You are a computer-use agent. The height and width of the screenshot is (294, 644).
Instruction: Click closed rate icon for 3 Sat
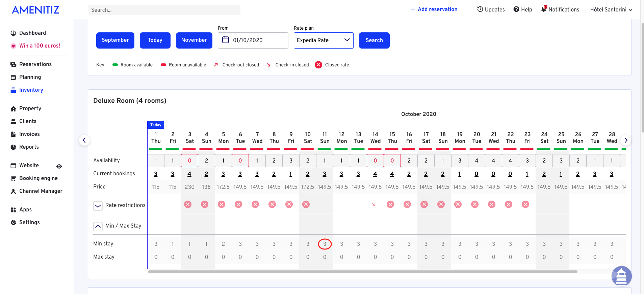click(x=188, y=204)
